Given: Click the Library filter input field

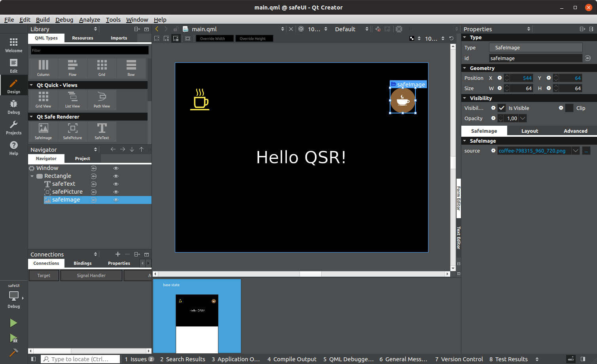Looking at the screenshot, I should (x=90, y=51).
